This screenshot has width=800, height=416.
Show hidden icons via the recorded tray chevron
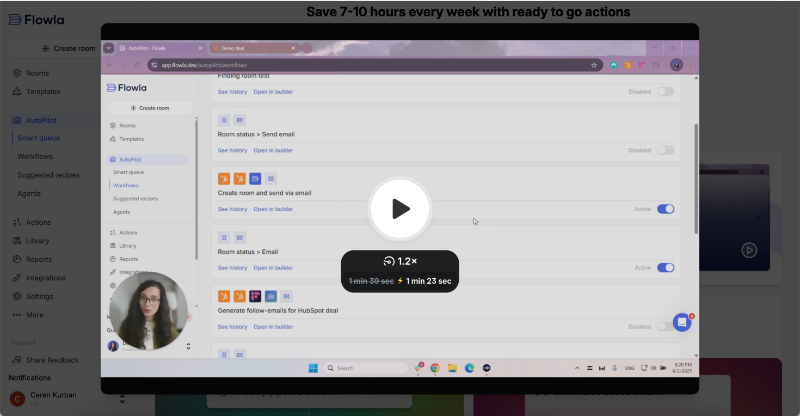pos(577,368)
